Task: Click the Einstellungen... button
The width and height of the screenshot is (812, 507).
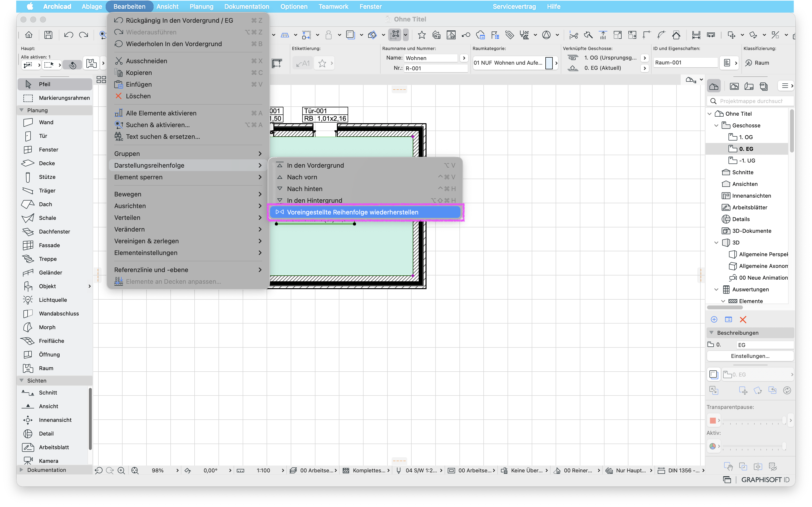Action: pos(750,356)
